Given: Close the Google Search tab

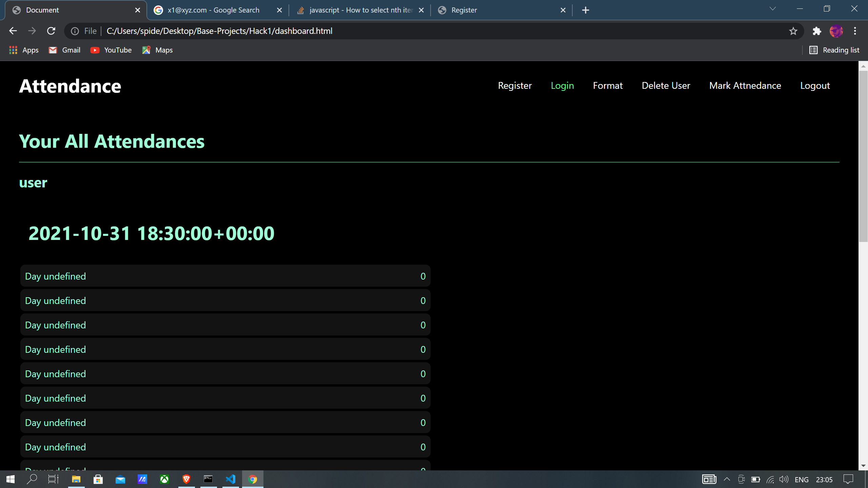Looking at the screenshot, I should coord(279,10).
